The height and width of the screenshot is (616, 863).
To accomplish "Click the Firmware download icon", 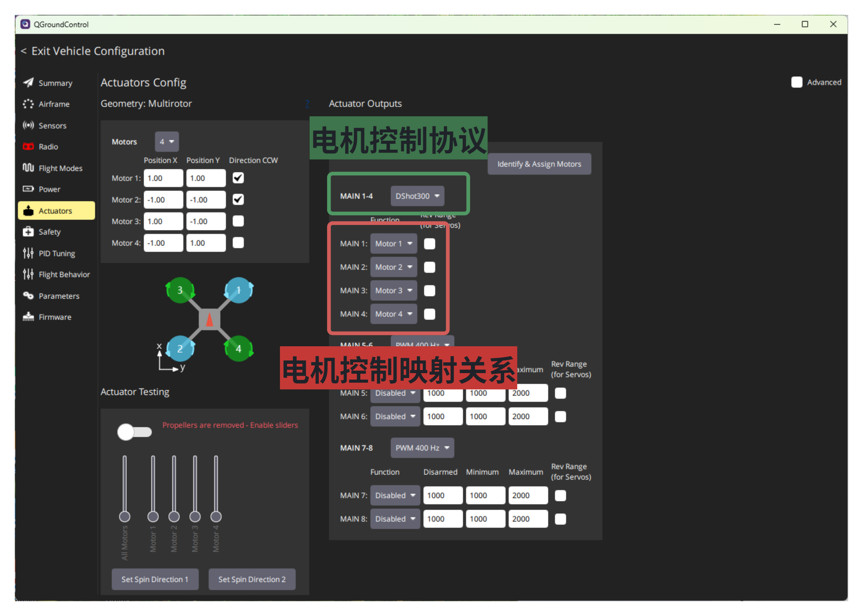I will (x=28, y=317).
